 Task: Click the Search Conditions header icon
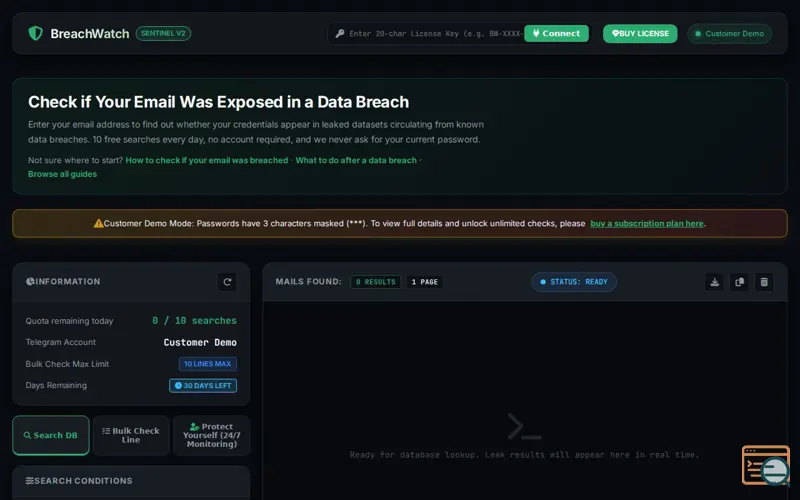coord(30,481)
